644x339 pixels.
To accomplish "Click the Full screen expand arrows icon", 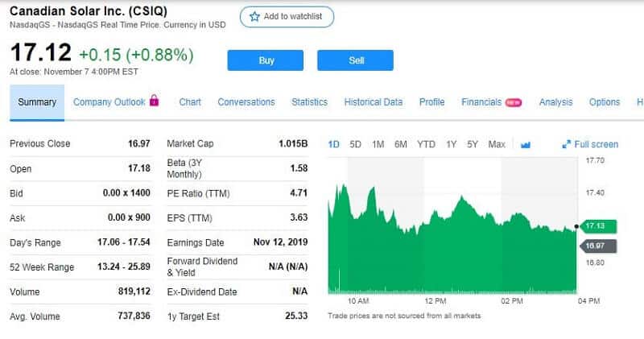I will (x=567, y=144).
